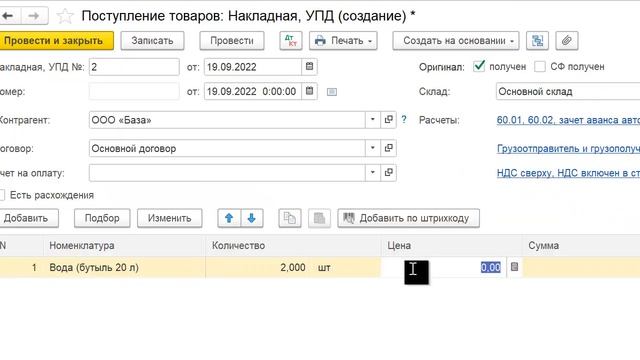The width and height of the screenshot is (640, 360).
Task: Click the Провести и закрыть button
Action: [x=56, y=40]
